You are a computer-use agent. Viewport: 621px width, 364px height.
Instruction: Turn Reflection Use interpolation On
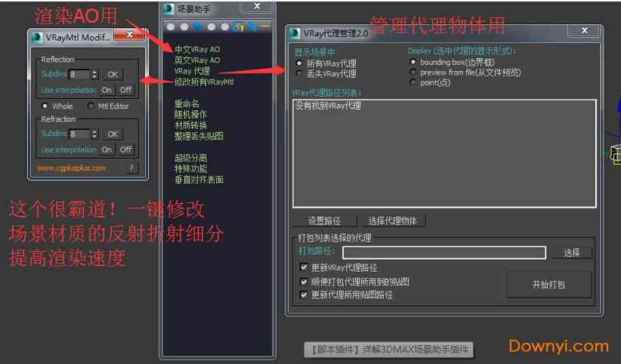click(x=107, y=90)
